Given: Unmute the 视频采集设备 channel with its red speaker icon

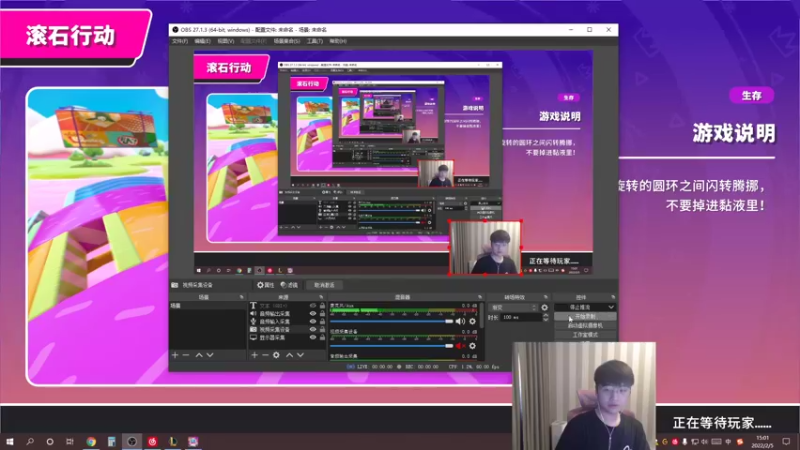Looking at the screenshot, I should (460, 345).
